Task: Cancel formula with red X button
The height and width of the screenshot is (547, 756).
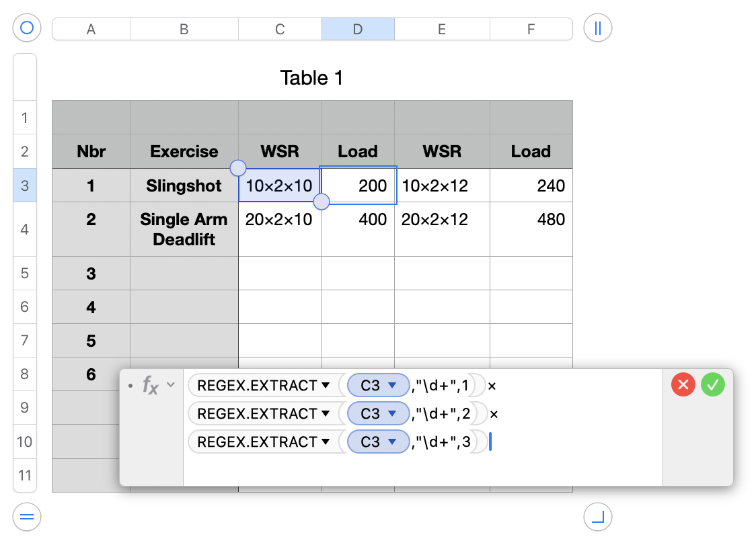Action: pos(683,385)
